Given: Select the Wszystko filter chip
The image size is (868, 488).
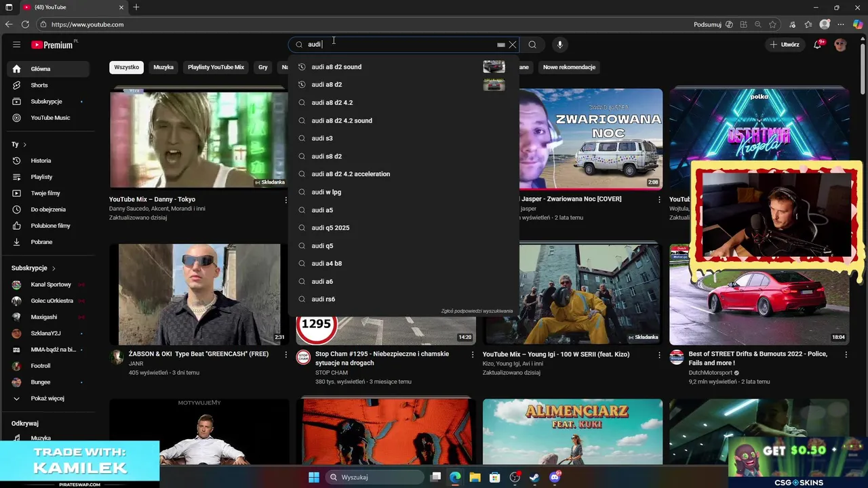Looking at the screenshot, I should click(x=127, y=67).
